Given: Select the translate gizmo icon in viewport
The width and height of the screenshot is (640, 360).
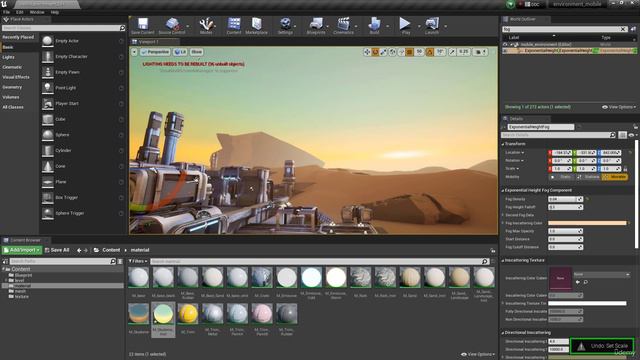Looking at the screenshot, I should (x=367, y=52).
